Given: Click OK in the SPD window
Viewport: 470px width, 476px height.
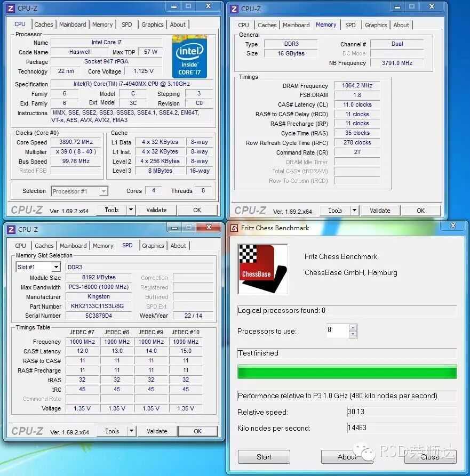Looking at the screenshot, I should click(198, 431).
